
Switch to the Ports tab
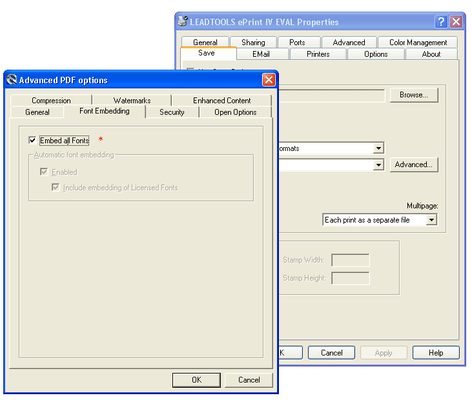(x=297, y=42)
